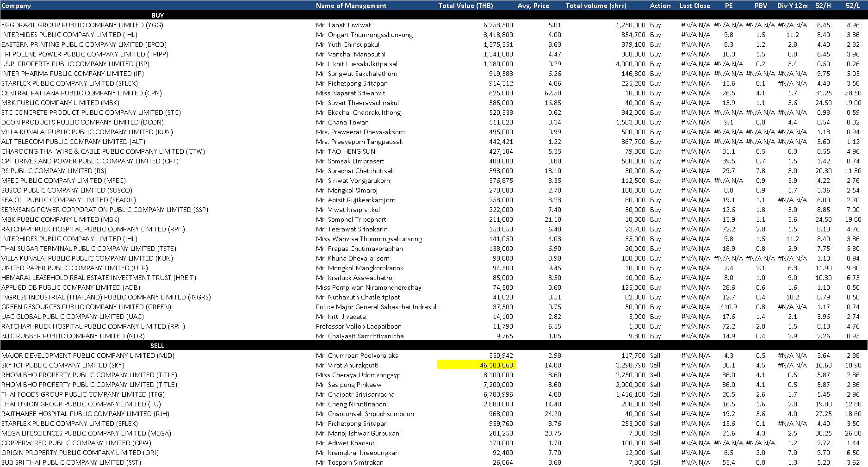868x467 pixels.
Task: Select GREEN RESOURCES (GREEN) company cell
Action: 86,307
